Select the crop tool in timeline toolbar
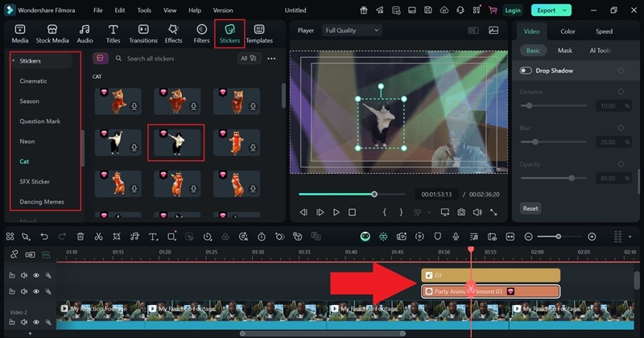The image size is (644, 338). pyautogui.click(x=117, y=236)
